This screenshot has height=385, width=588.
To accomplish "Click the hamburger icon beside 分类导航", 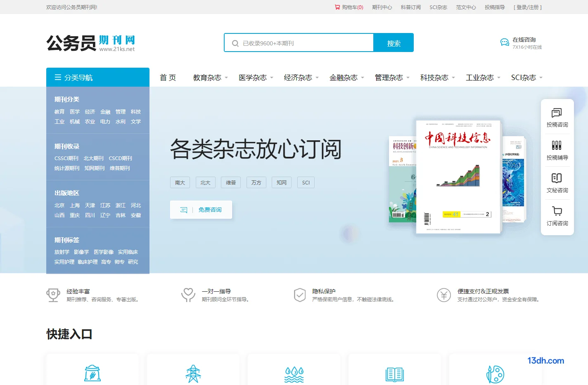I will coord(58,77).
